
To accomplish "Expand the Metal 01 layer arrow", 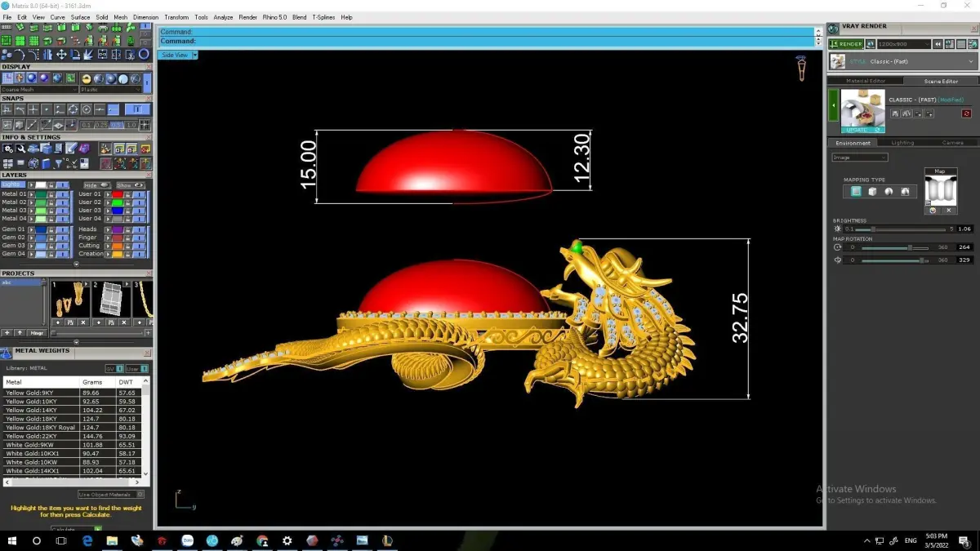I will 31,194.
